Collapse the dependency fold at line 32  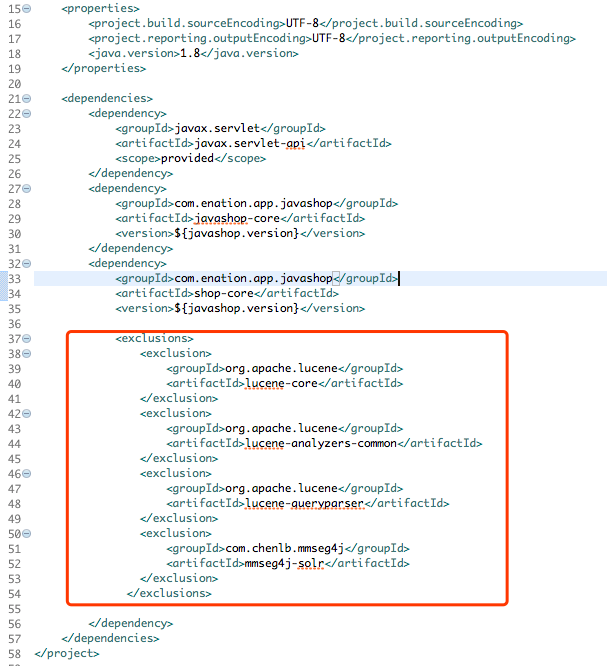click(27, 263)
